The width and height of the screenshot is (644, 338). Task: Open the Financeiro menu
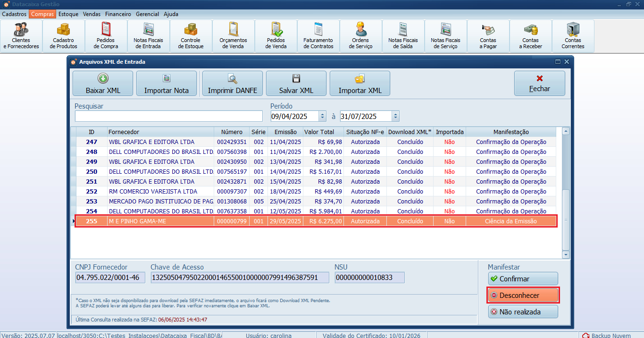click(x=118, y=14)
